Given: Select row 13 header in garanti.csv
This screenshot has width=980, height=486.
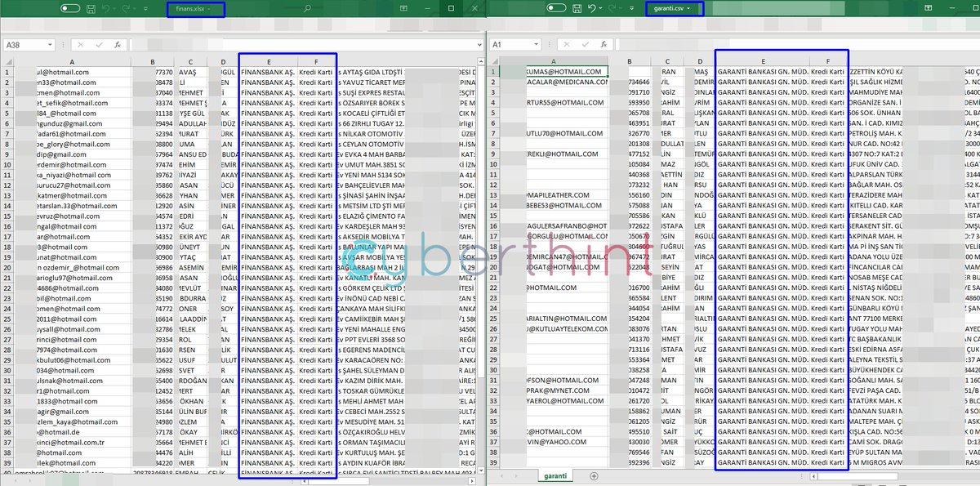Looking at the screenshot, I should [x=493, y=195].
